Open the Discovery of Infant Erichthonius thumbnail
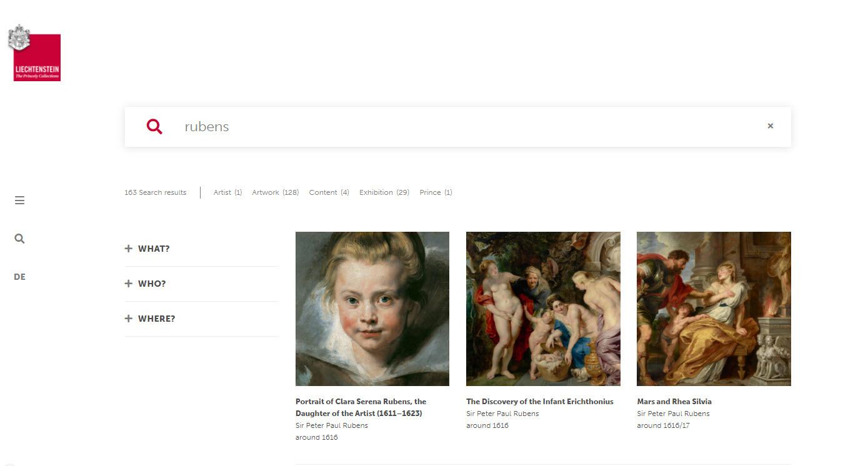Screen dimensions: 868x466 (543, 309)
